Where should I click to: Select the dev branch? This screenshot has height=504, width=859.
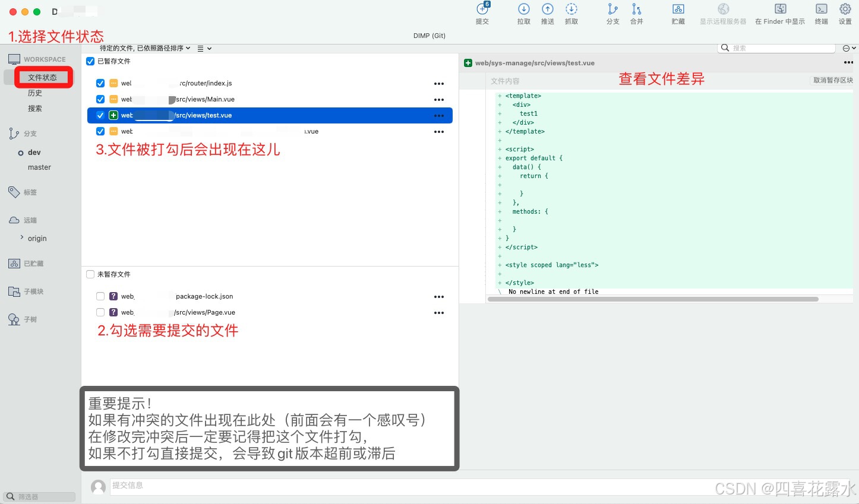pos(34,153)
